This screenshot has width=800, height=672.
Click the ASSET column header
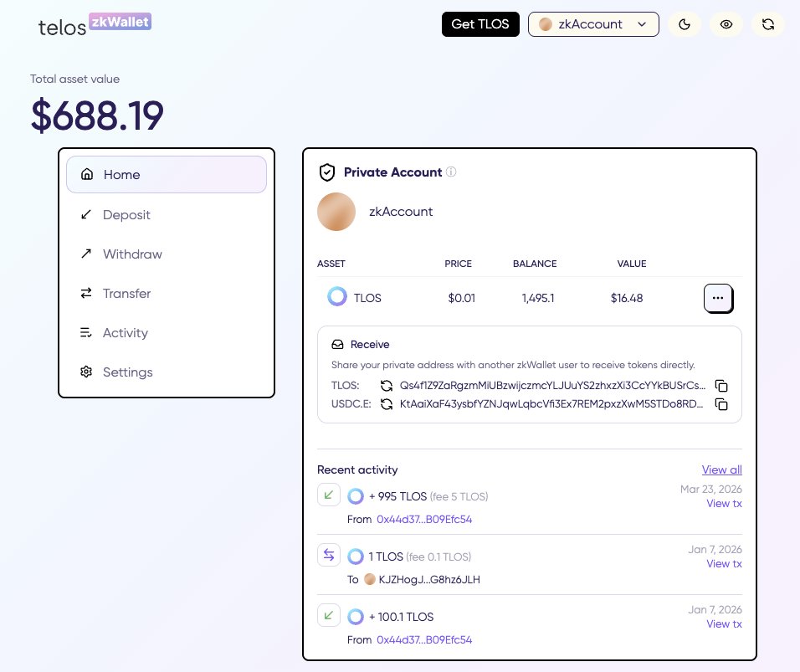331,264
